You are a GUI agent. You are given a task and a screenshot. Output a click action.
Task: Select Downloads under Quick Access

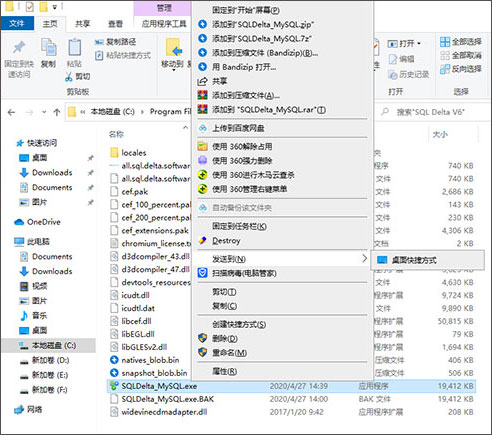(46, 173)
